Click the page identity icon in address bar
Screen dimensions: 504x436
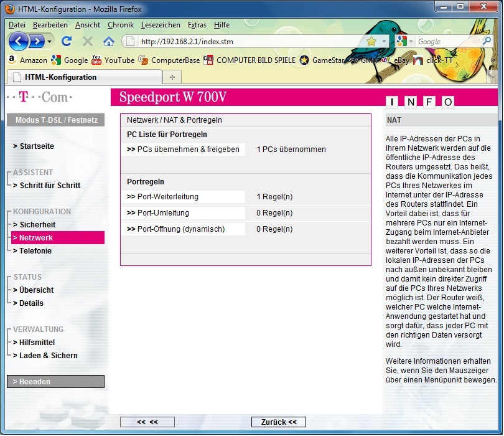click(130, 42)
